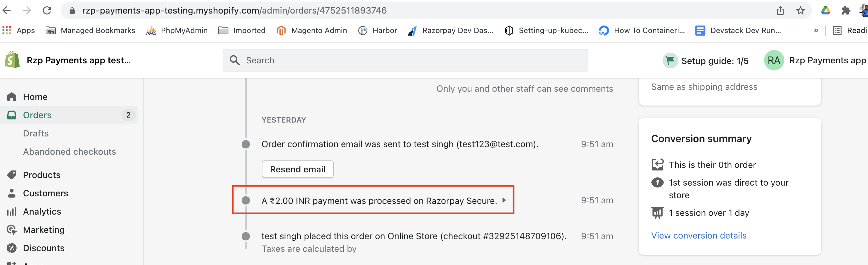Expand the Razorpay payment timeline entry
This screenshot has width=868, height=265.
pyautogui.click(x=504, y=200)
